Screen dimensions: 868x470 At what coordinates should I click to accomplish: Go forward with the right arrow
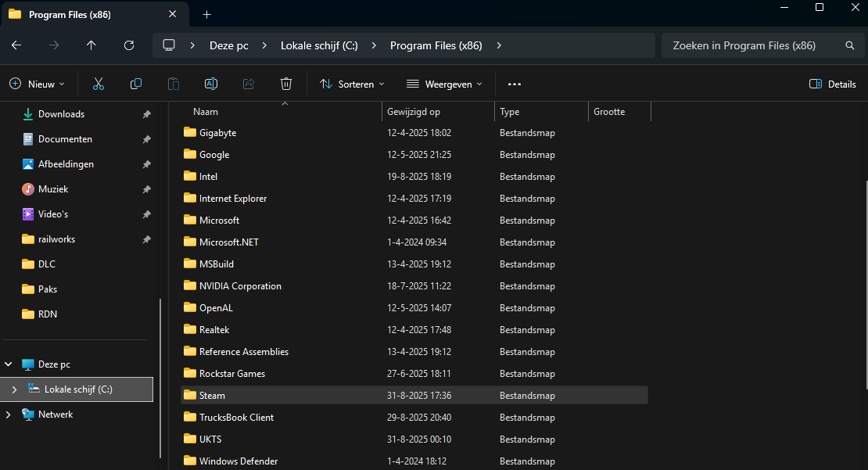point(54,45)
